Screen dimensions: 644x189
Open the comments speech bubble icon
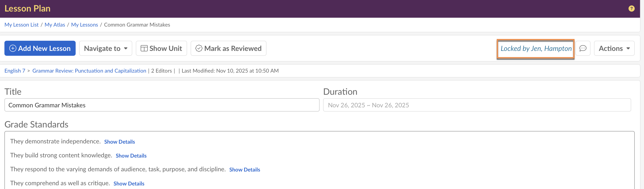point(583,48)
